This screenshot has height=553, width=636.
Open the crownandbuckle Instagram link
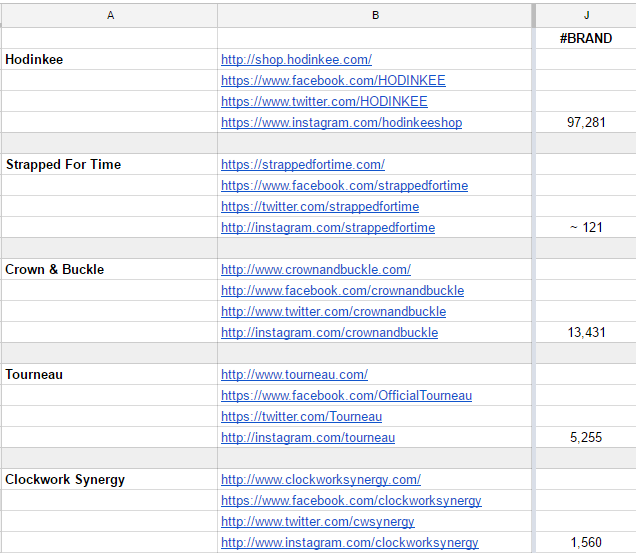(x=329, y=333)
